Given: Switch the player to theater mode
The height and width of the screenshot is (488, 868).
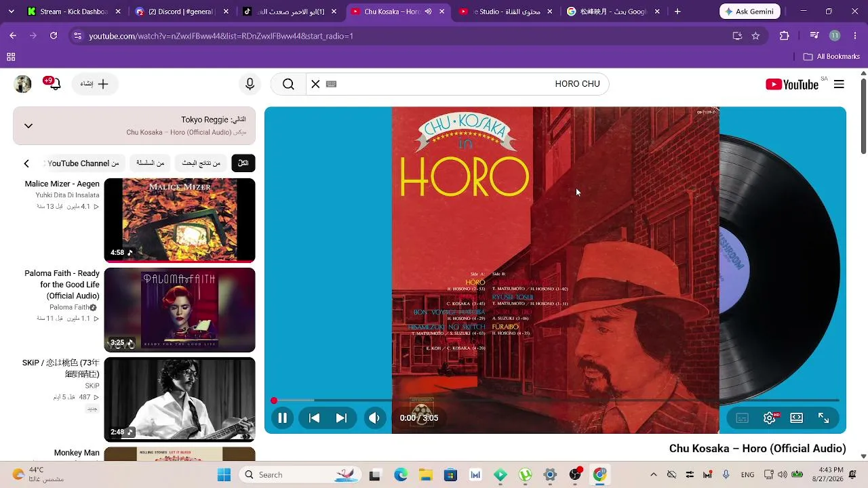Looking at the screenshot, I should [797, 418].
